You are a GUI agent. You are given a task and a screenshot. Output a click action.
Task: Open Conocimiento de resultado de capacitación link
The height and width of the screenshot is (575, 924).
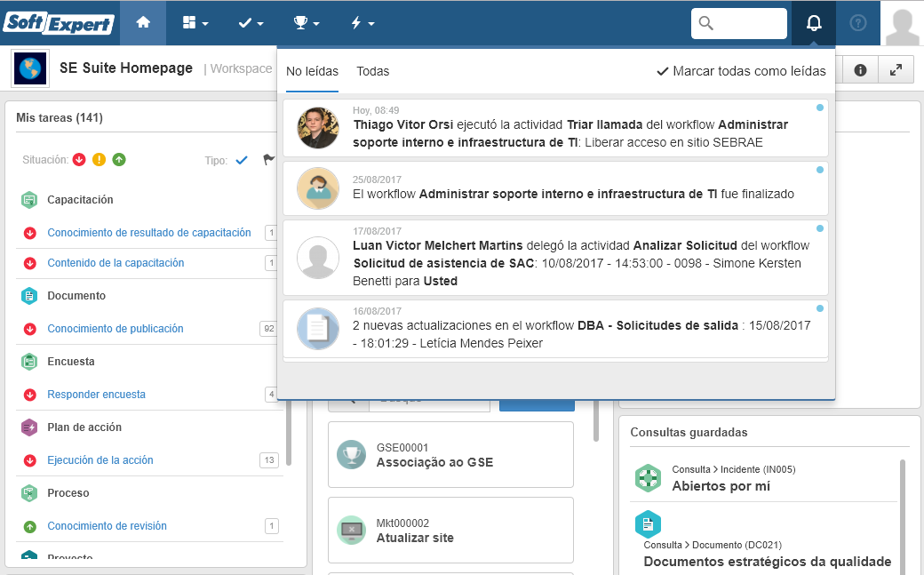coord(149,233)
